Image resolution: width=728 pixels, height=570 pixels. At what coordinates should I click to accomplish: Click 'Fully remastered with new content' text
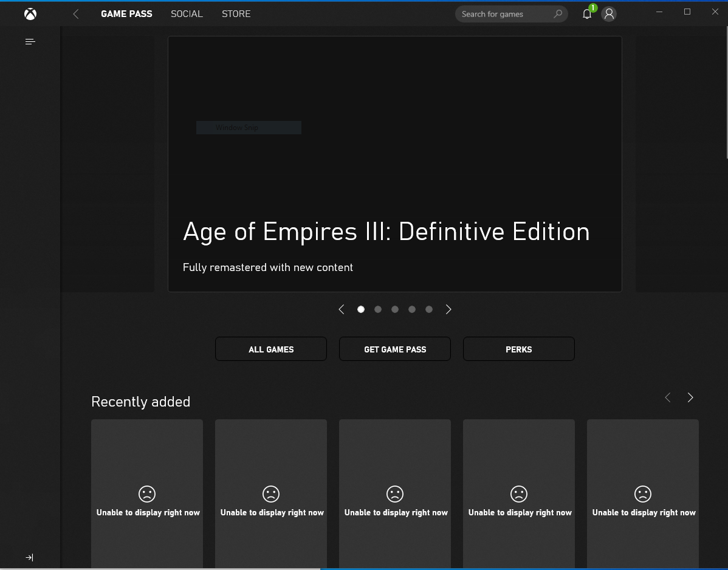coord(268,267)
